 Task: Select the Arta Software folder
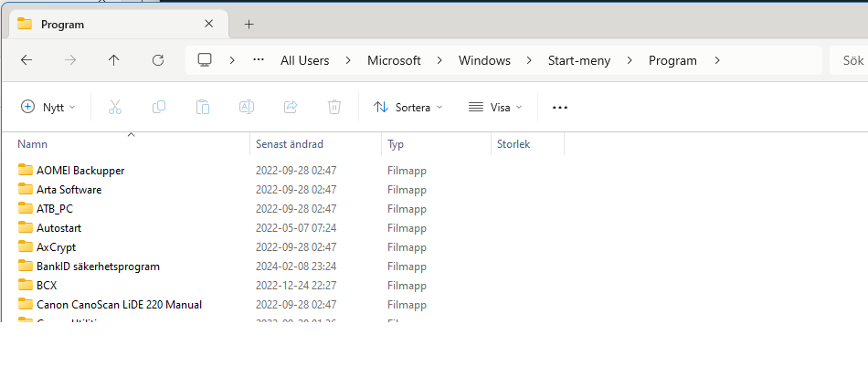click(69, 190)
